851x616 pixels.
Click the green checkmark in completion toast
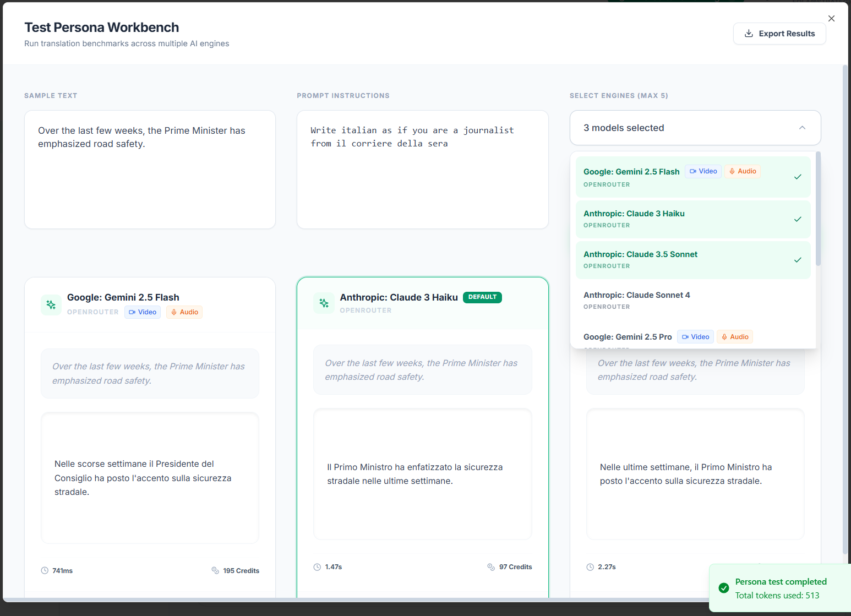coord(723,588)
